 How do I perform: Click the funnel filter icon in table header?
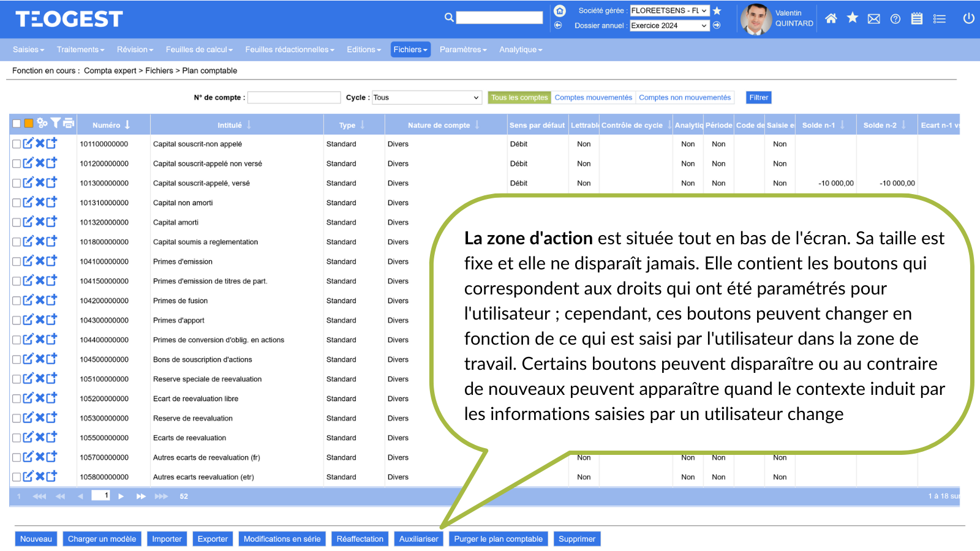coord(56,123)
